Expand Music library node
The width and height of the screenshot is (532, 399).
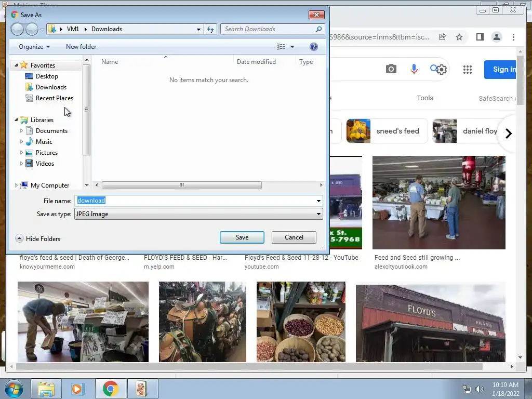[21, 141]
